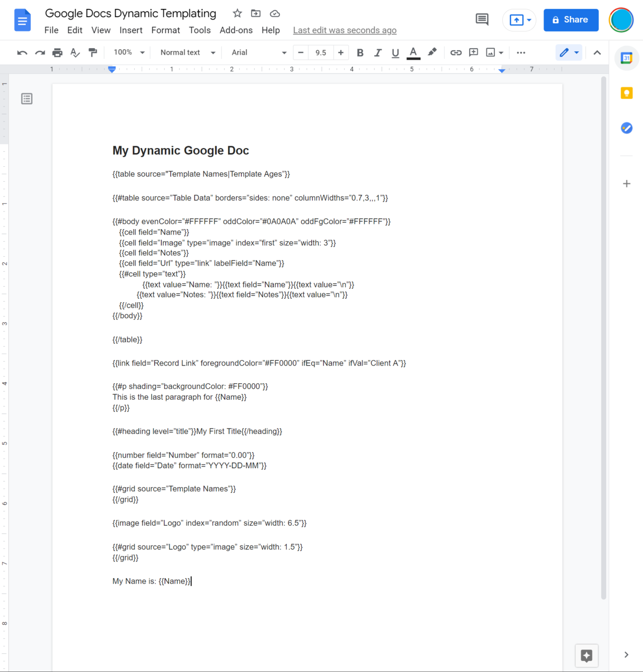Screen dimensions: 643x672
Task: Toggle italic formatting
Action: coord(378,52)
